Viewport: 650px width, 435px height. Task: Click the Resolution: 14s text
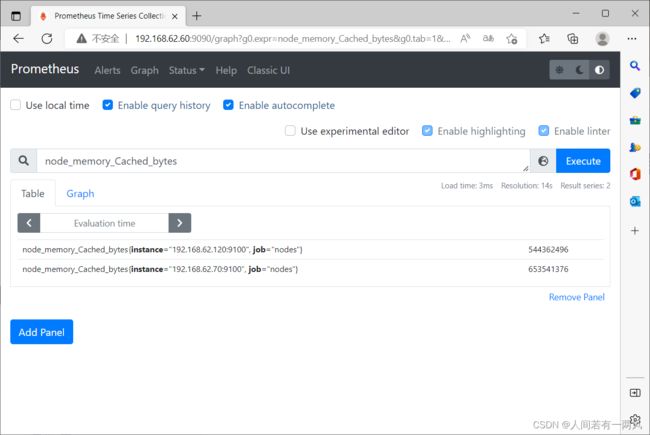526,186
